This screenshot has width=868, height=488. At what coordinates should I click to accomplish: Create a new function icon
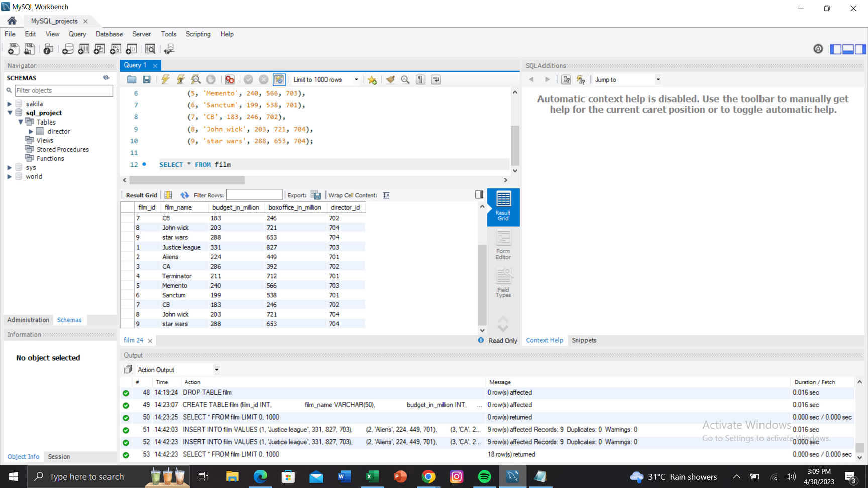click(131, 49)
